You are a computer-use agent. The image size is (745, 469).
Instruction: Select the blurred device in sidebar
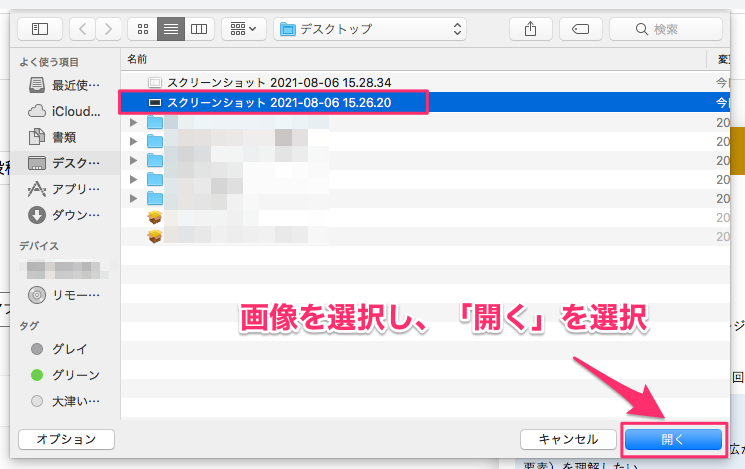coord(64,270)
